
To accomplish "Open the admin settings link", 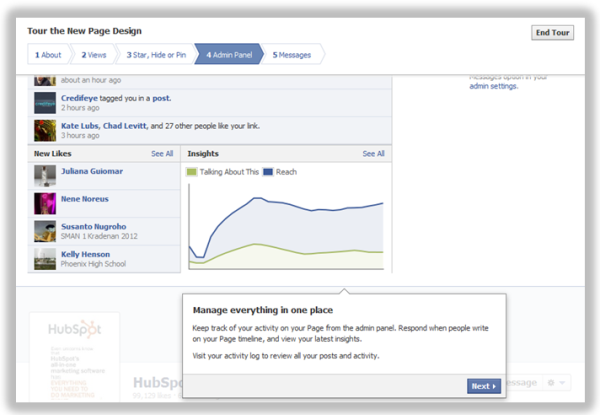I will pos(493,87).
